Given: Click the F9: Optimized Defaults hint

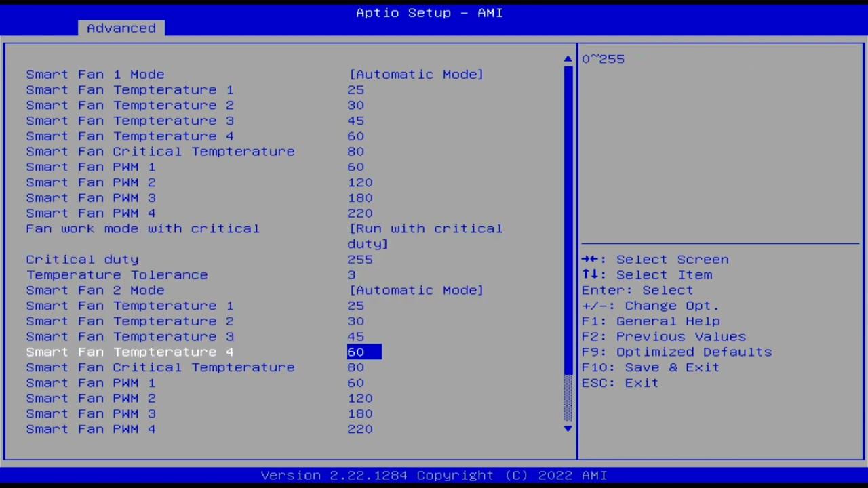Looking at the screenshot, I should coord(677,352).
